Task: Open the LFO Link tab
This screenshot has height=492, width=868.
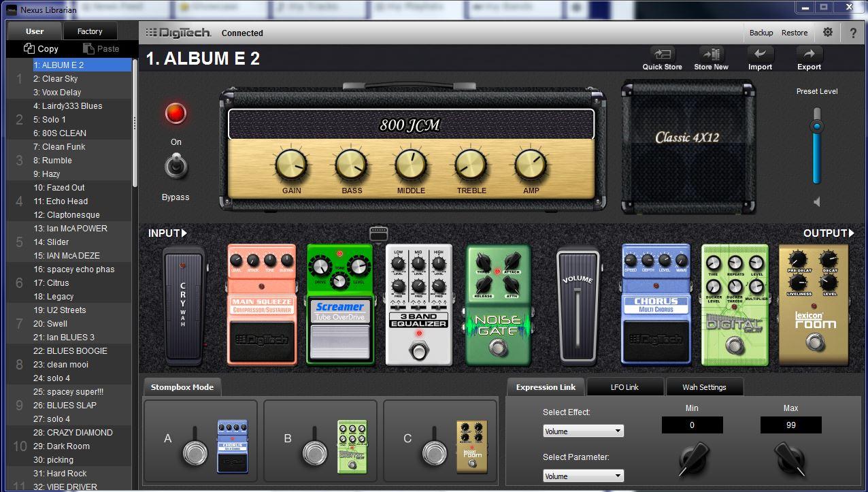Action: (624, 387)
